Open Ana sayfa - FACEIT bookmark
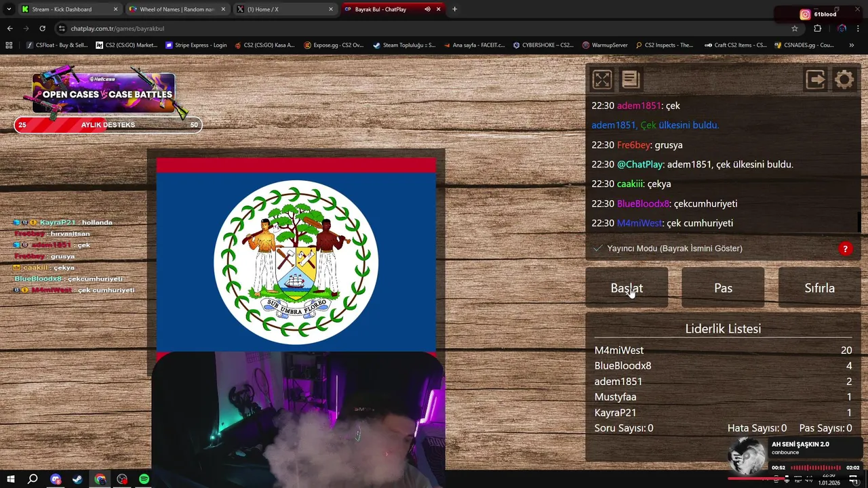Screen dimensions: 868x488 474,45
